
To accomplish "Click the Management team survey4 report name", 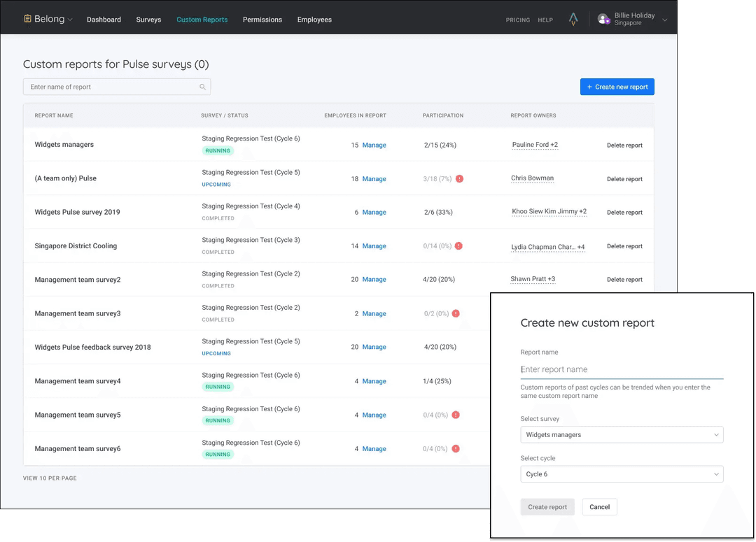I will [78, 381].
